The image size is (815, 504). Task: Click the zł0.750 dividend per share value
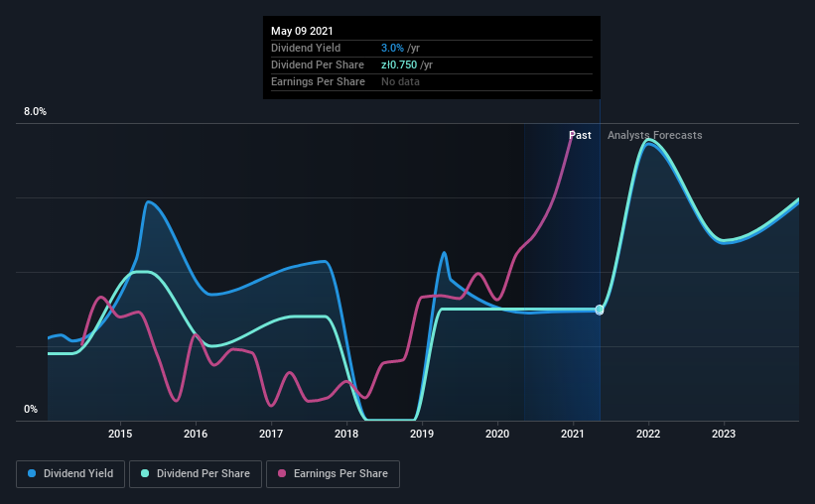[399, 64]
